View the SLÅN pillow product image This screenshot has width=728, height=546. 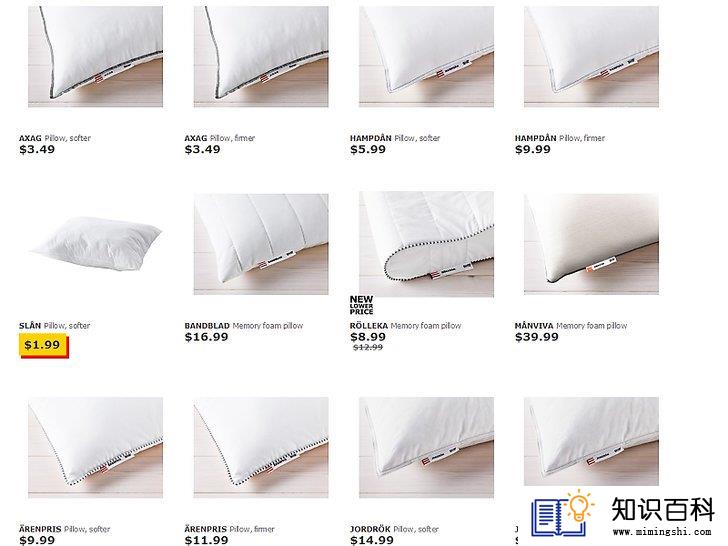coord(95,243)
